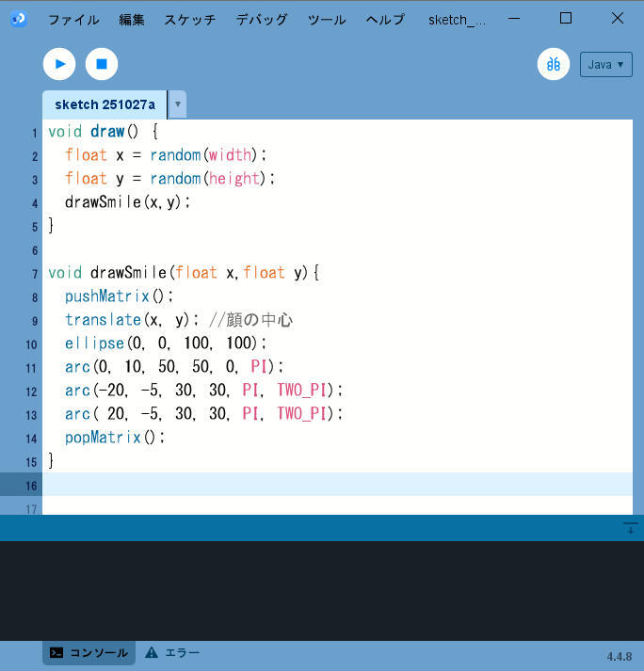
Task: Run the sketch with the play button
Action: coord(59,64)
